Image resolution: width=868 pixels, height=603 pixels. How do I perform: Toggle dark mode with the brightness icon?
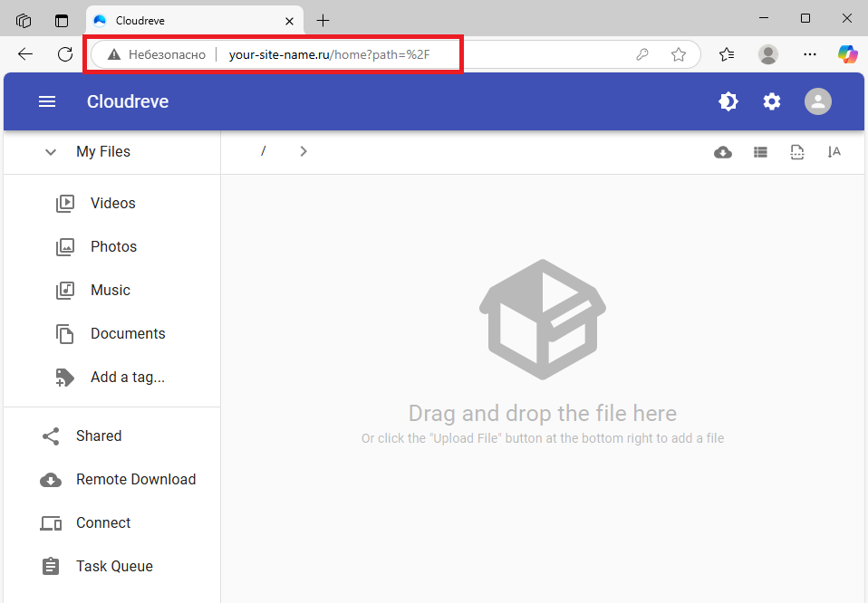[728, 101]
